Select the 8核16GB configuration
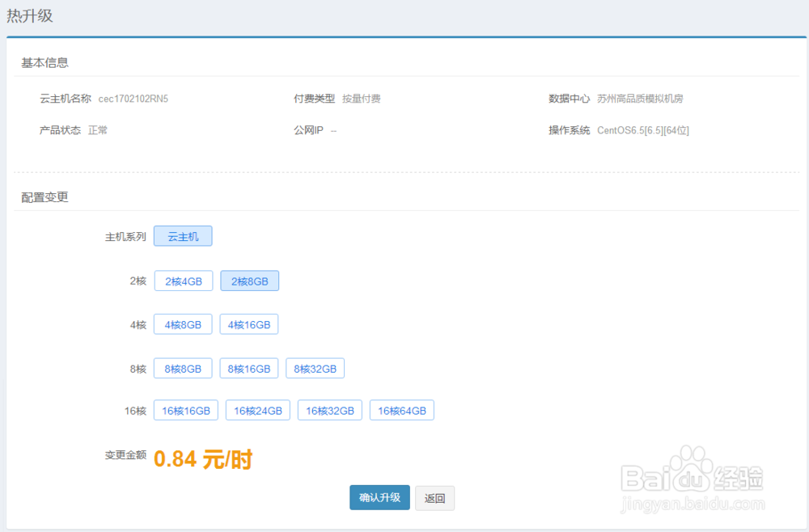The width and height of the screenshot is (809, 532). [248, 368]
